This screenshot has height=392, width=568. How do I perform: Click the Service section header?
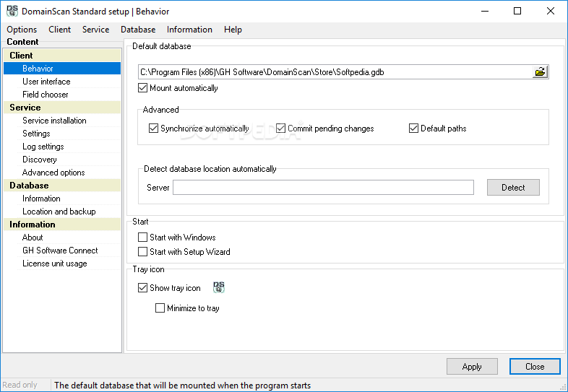coord(62,108)
